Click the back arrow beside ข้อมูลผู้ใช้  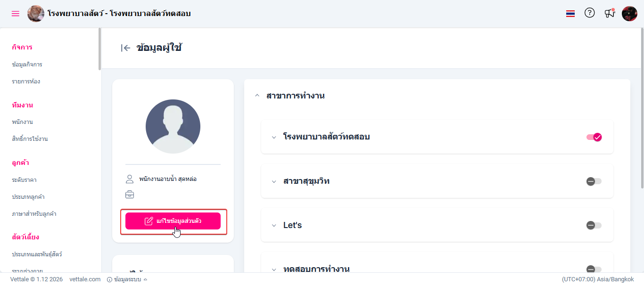(125, 48)
